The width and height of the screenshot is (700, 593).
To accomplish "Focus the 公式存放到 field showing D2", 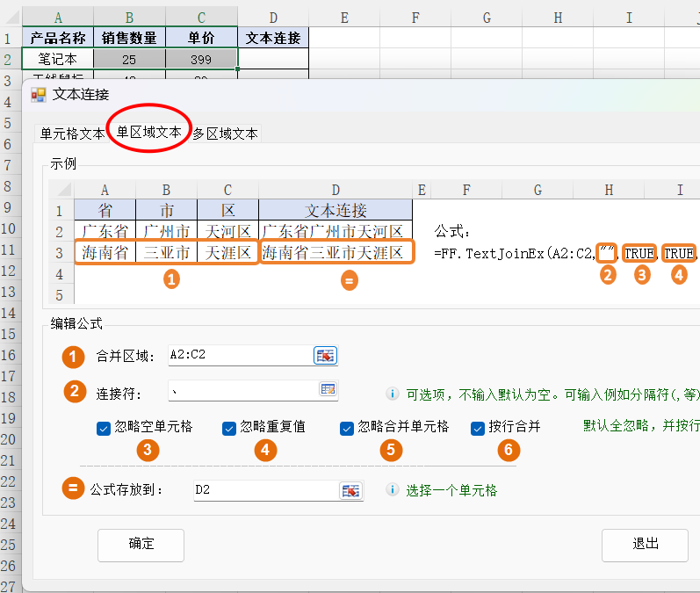I will pos(263,490).
